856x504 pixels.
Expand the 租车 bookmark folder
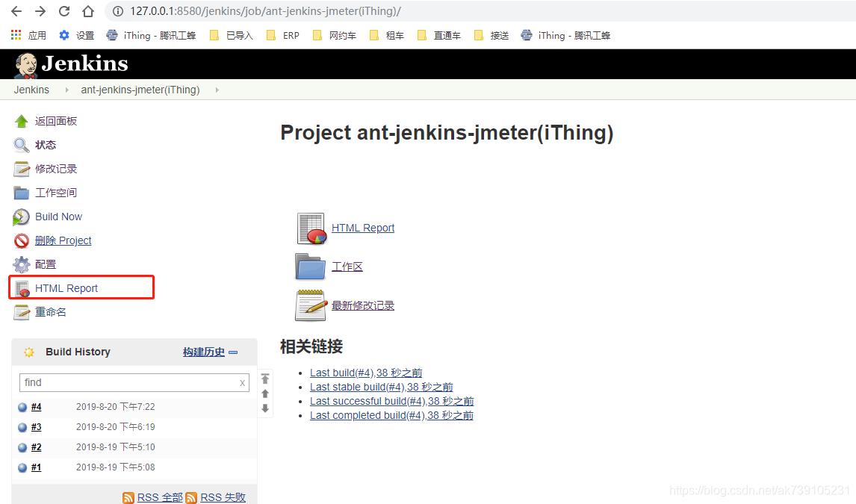click(386, 35)
